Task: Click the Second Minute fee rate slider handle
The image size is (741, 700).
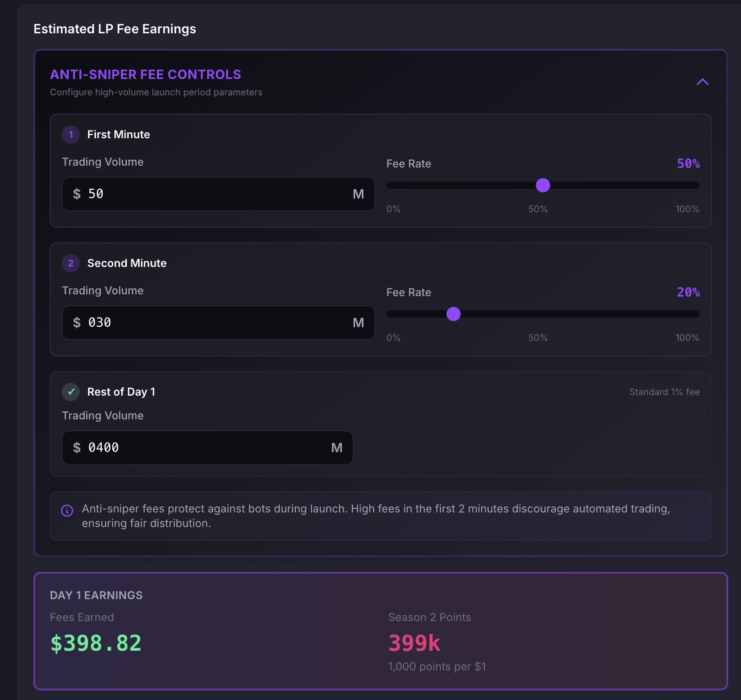Action: (x=454, y=314)
